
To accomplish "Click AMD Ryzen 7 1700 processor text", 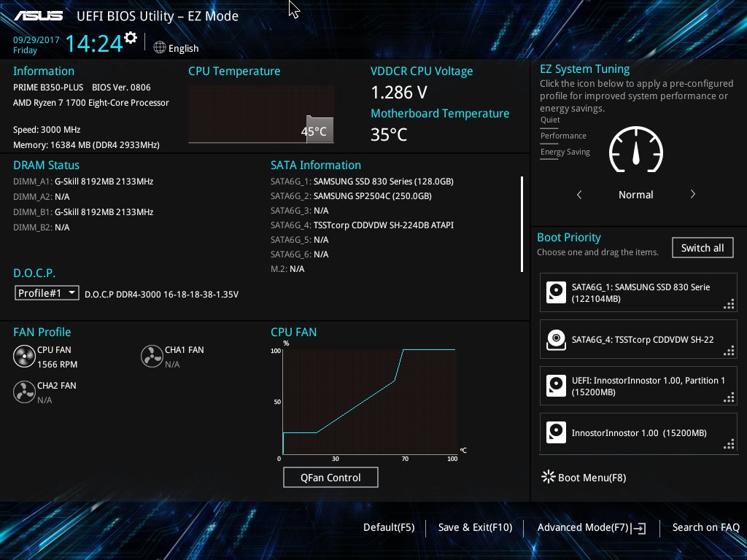I will tap(91, 103).
